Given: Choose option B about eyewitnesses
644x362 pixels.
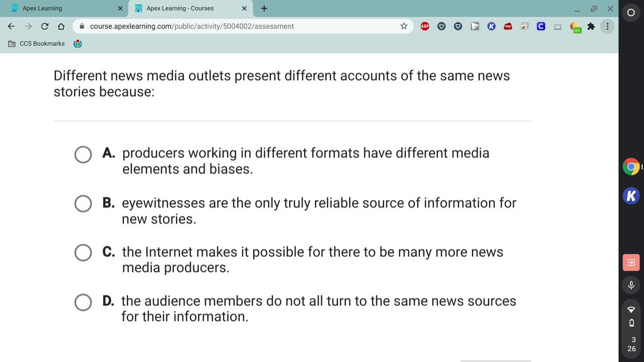Looking at the screenshot, I should [x=83, y=204].
